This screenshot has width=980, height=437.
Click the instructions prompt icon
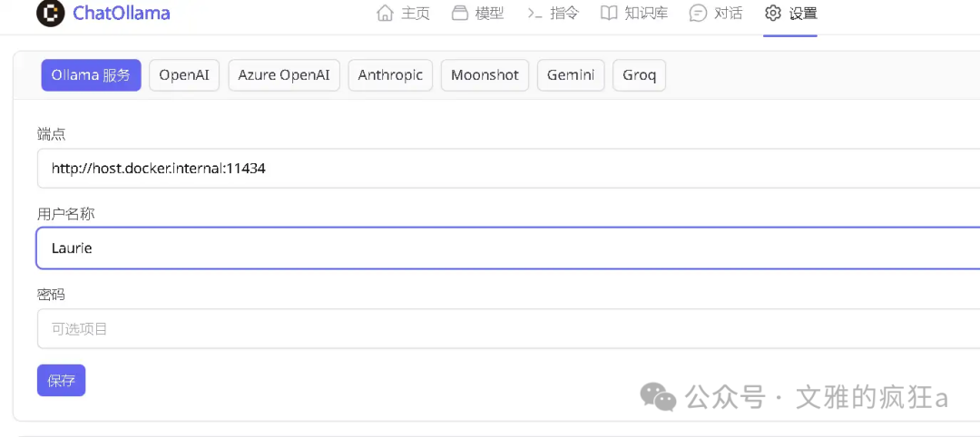coord(535,14)
